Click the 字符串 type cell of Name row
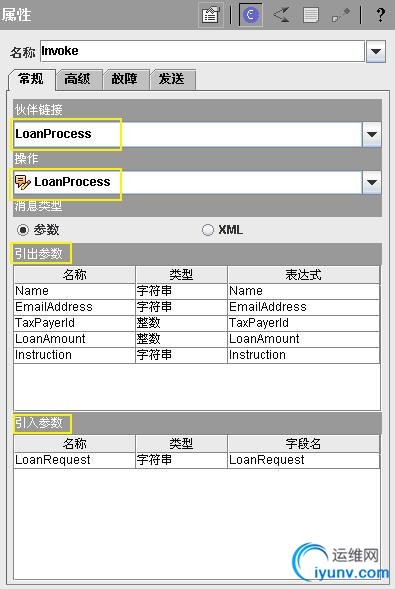The height and width of the screenshot is (589, 395). (181, 291)
